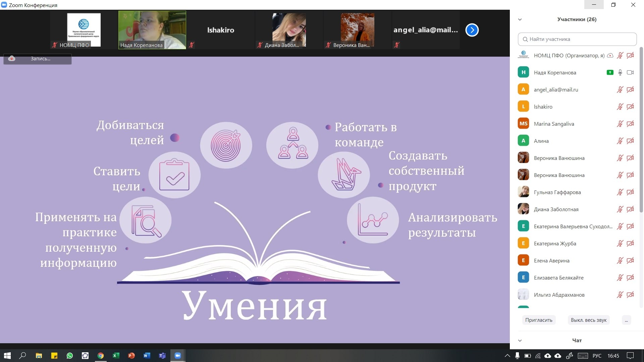
Task: Click the Wi-Fi icon in the system tray
Action: click(538, 356)
